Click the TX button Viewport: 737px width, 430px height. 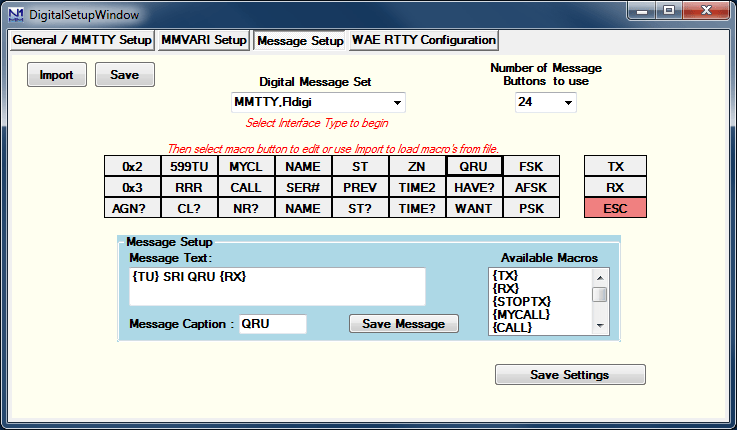click(615, 166)
